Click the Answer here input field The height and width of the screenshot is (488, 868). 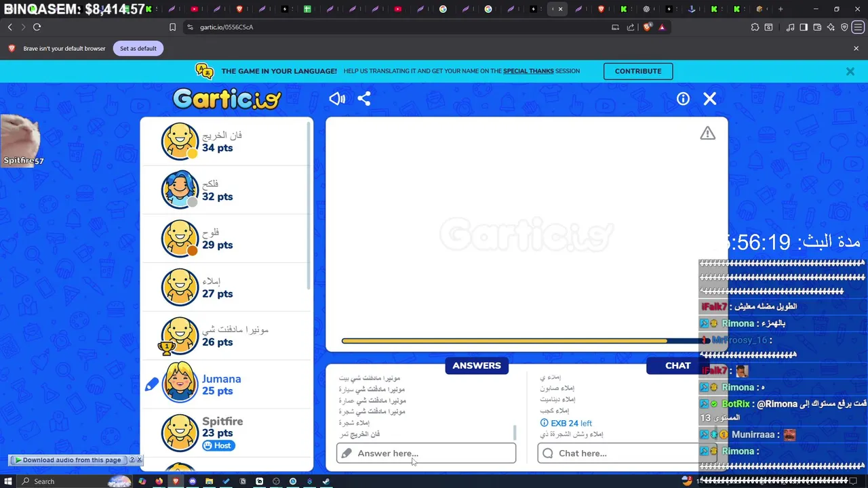426,453
